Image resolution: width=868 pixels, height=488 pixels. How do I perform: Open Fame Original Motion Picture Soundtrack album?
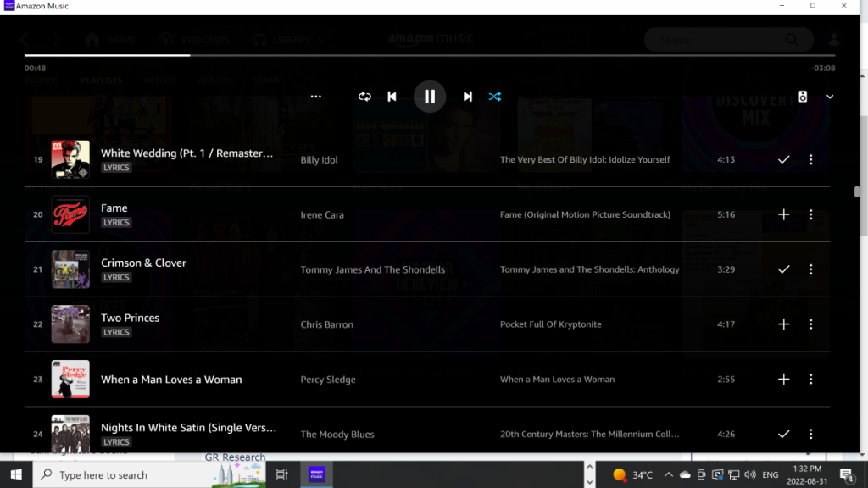pos(585,214)
